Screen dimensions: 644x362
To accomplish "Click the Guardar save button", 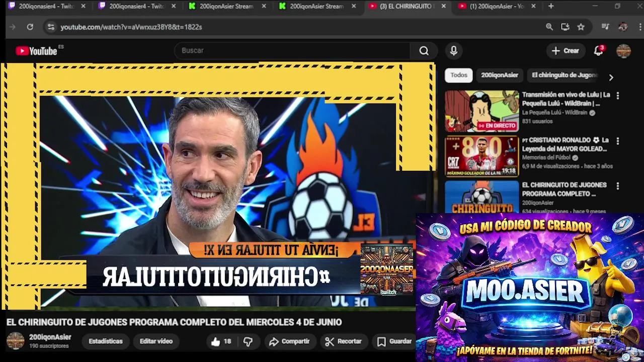I will click(x=394, y=341).
